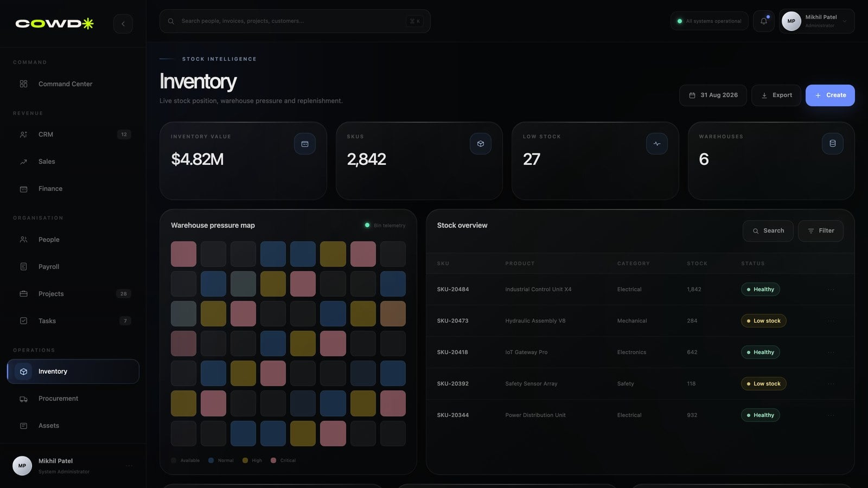Focus the global search field
This screenshot has height=488, width=868.
[x=295, y=21]
